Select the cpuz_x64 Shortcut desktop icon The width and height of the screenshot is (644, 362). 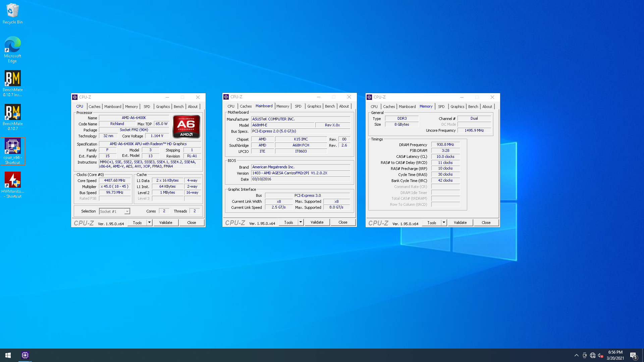(x=12, y=151)
